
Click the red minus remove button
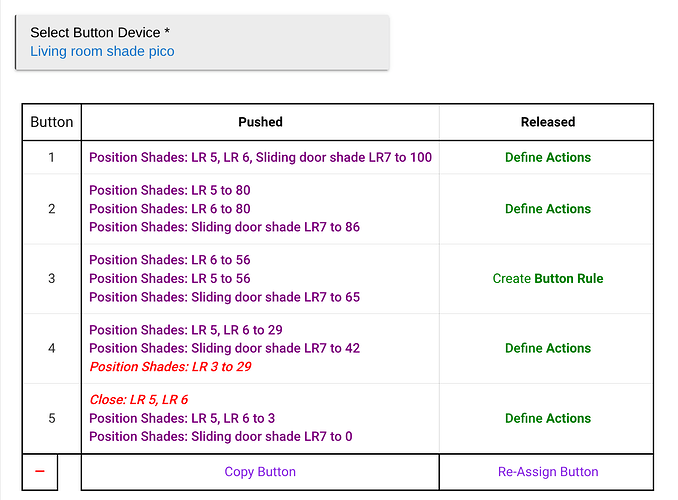(39, 472)
